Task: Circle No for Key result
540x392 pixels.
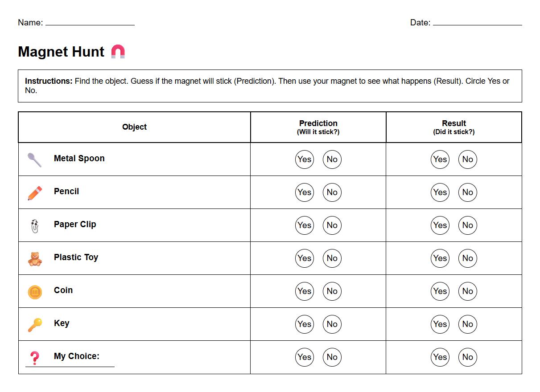Action: pyautogui.click(x=468, y=324)
